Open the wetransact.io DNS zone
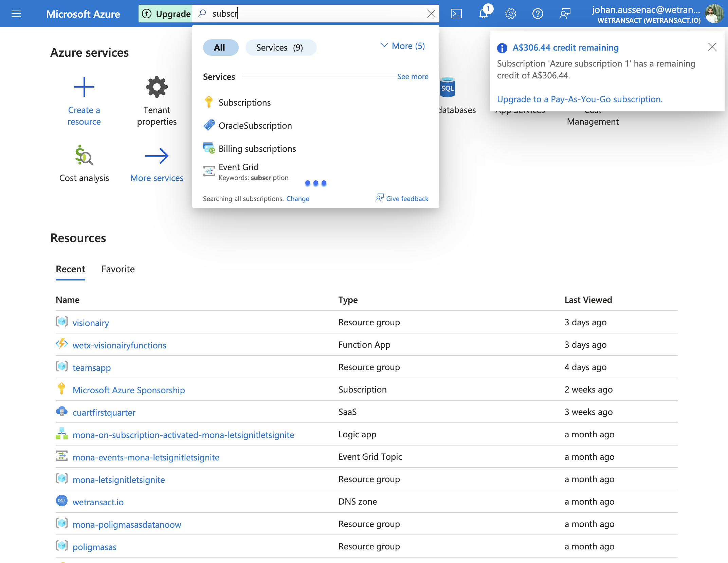Viewport: 728px width, 563px height. (x=98, y=502)
